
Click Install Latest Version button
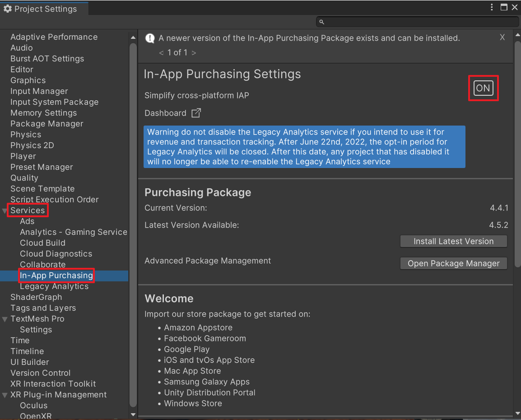click(454, 241)
